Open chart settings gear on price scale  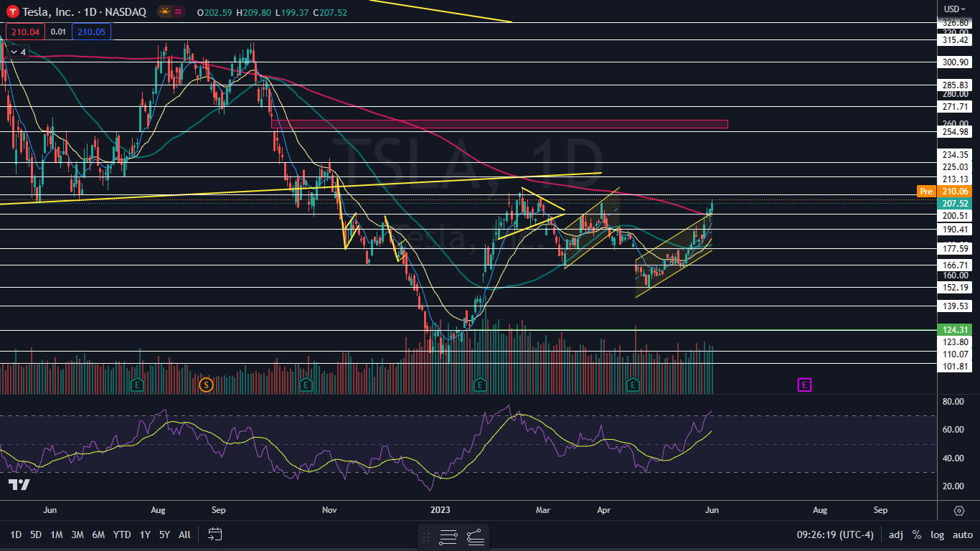point(959,511)
